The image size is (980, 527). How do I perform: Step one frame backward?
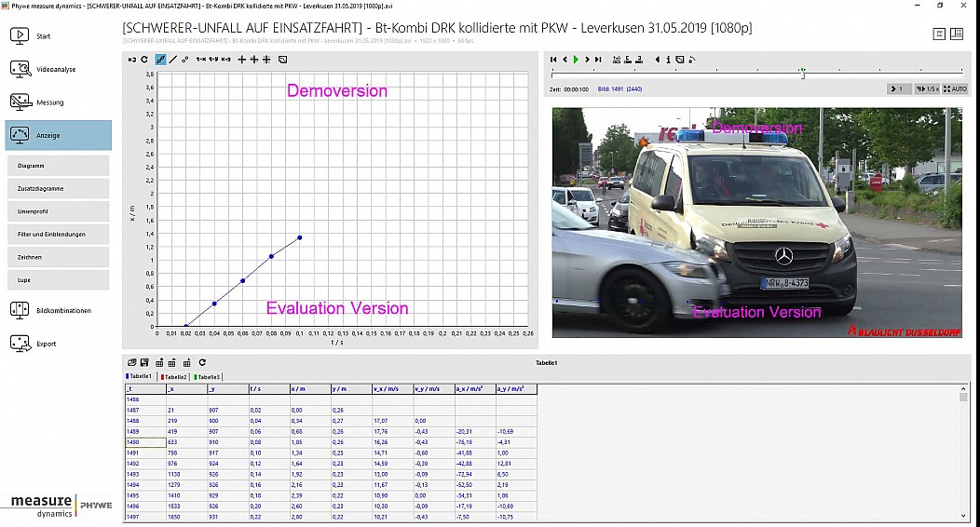click(565, 60)
